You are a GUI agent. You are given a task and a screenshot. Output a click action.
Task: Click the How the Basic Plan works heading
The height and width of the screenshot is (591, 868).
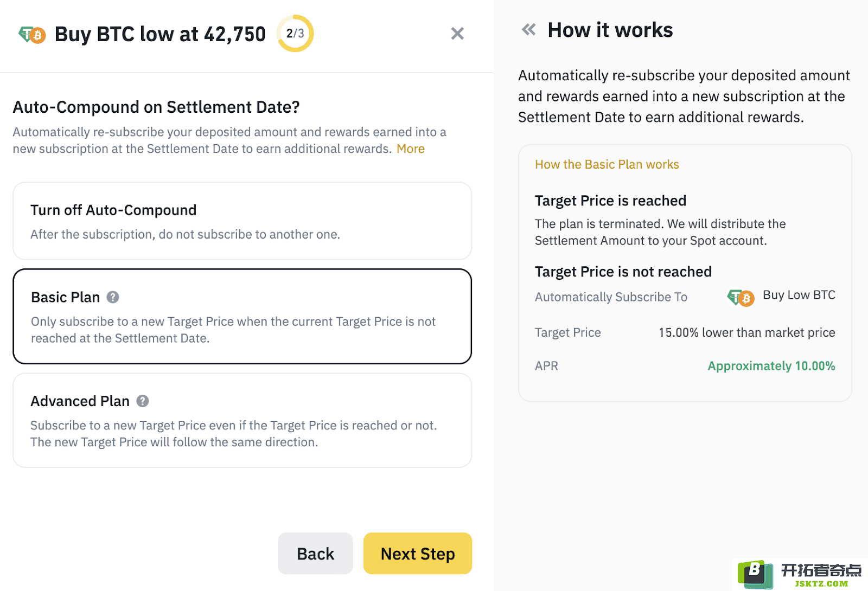pyautogui.click(x=607, y=164)
